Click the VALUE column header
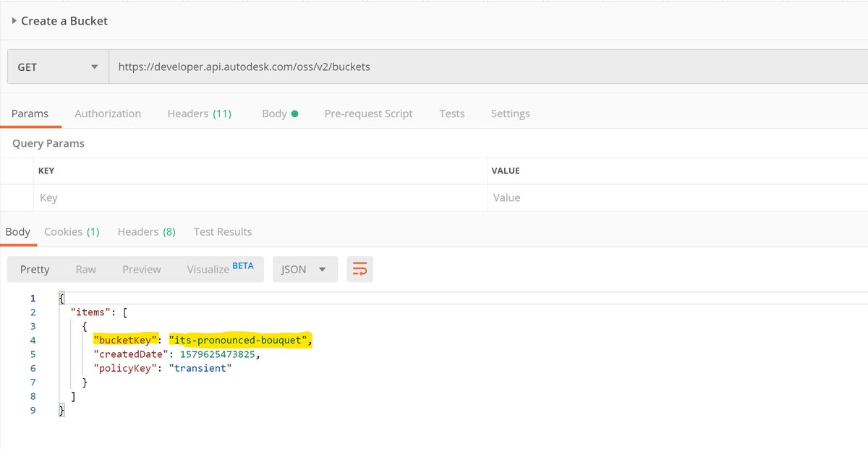Screen dimensions: 868x449 coord(506,171)
